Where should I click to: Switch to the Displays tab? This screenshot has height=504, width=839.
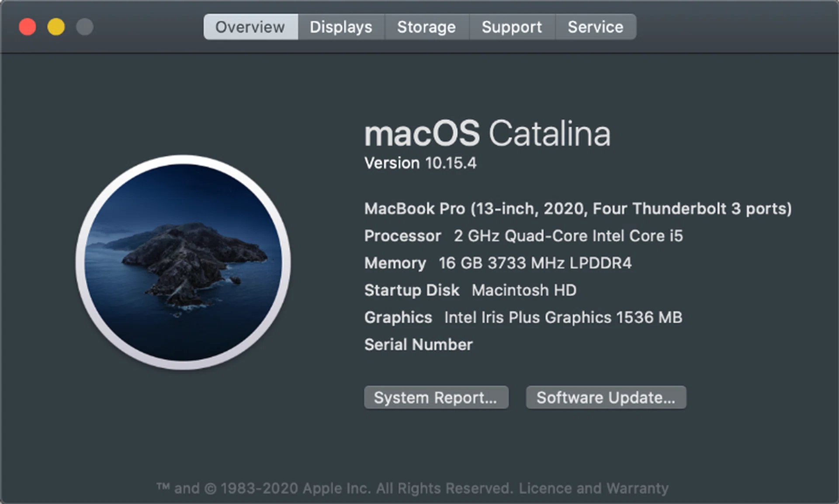click(341, 27)
